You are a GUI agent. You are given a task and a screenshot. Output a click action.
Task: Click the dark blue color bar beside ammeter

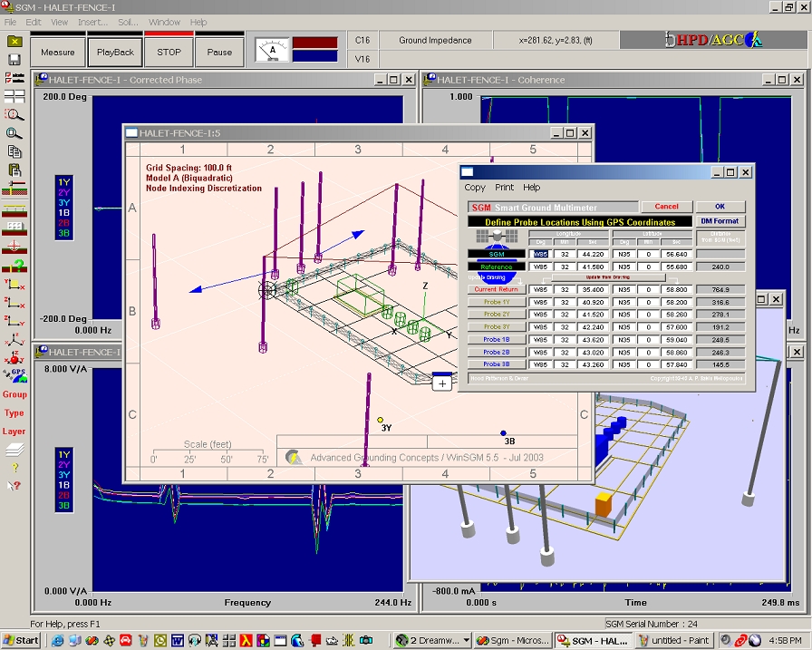(314, 56)
